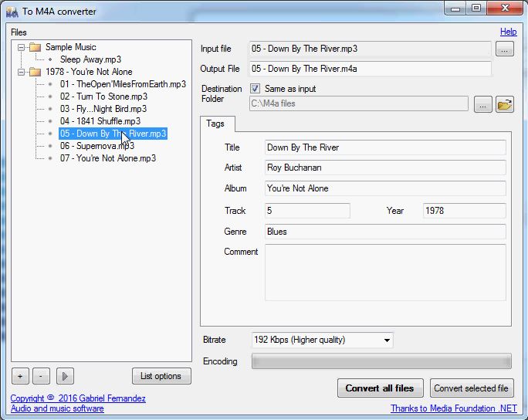Play the selected track with play button
This screenshot has width=528, height=420.
(65, 376)
